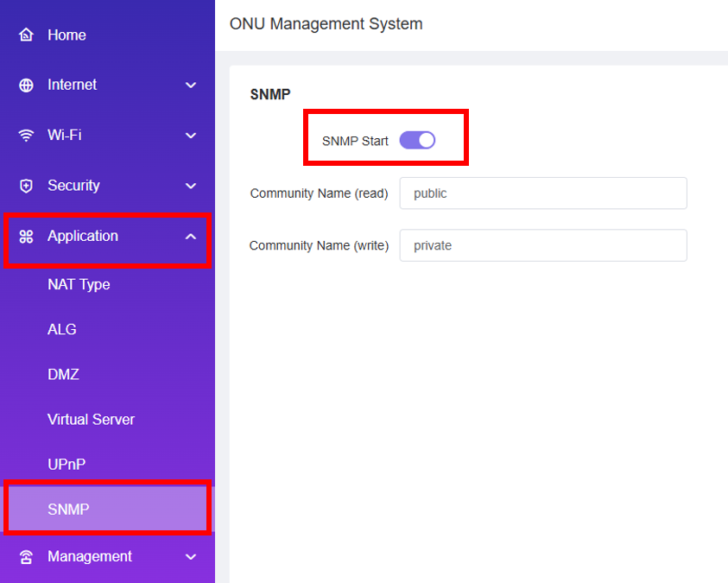Click the Wi-Fi signal icon
The image size is (728, 583).
pyautogui.click(x=26, y=136)
